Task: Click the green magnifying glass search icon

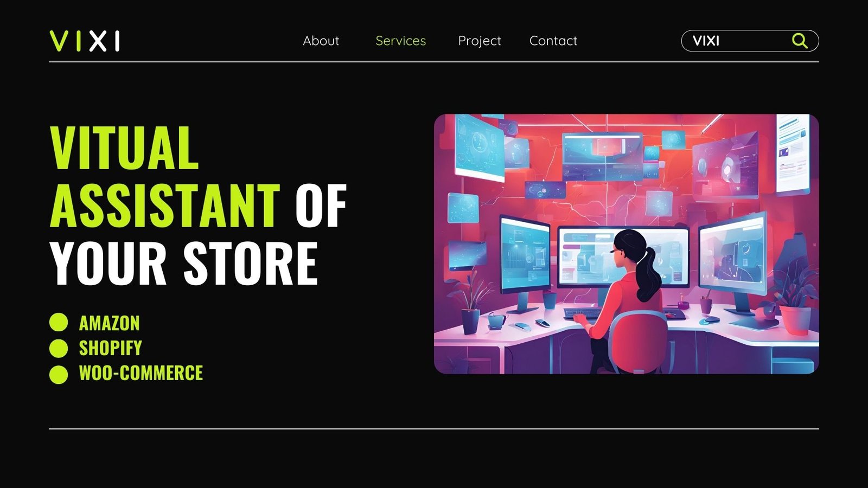Action: coord(800,41)
